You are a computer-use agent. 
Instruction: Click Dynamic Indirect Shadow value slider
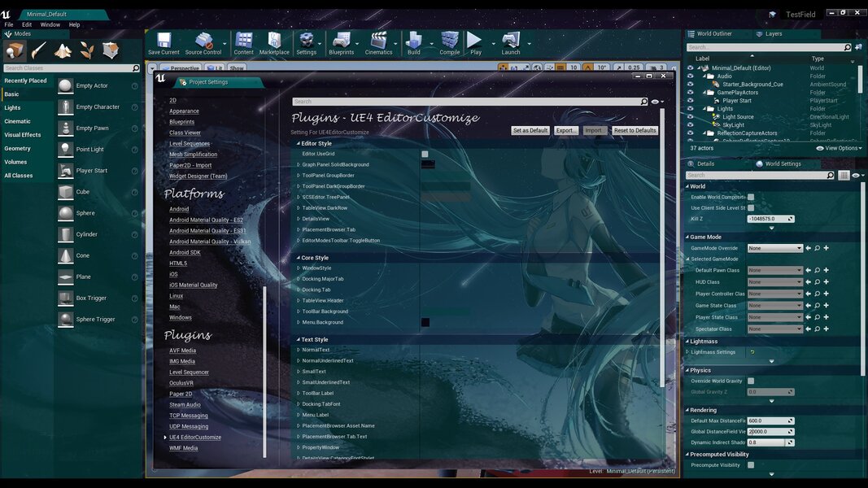click(x=770, y=442)
